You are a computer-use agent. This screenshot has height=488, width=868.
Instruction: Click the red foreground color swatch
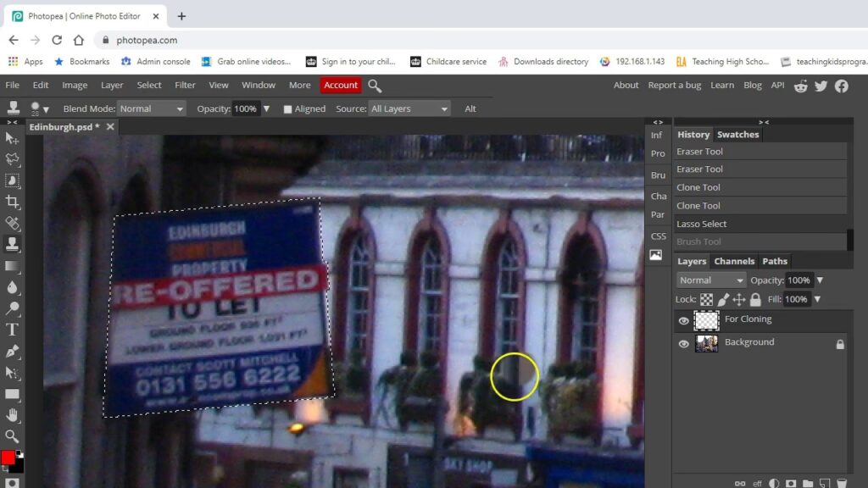8,457
